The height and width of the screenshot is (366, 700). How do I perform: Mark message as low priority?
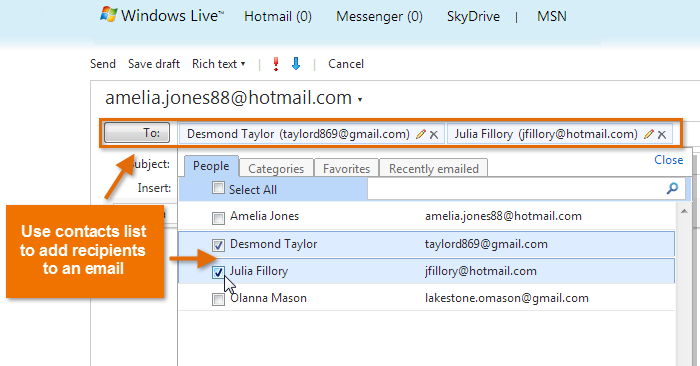pyautogui.click(x=296, y=64)
